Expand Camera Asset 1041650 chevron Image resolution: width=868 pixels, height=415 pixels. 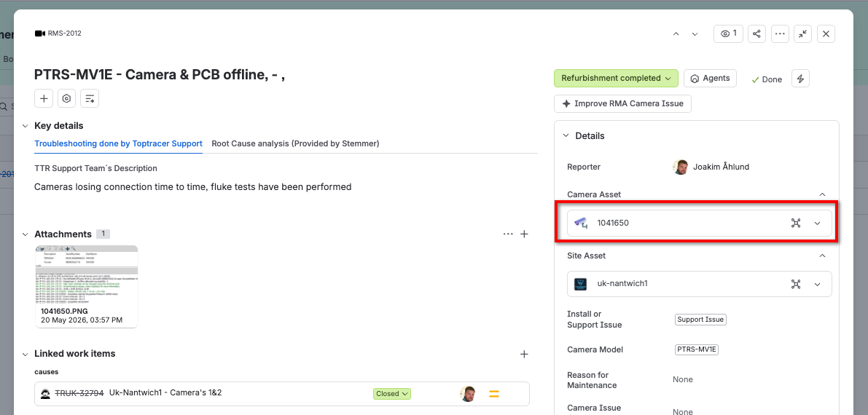(818, 223)
